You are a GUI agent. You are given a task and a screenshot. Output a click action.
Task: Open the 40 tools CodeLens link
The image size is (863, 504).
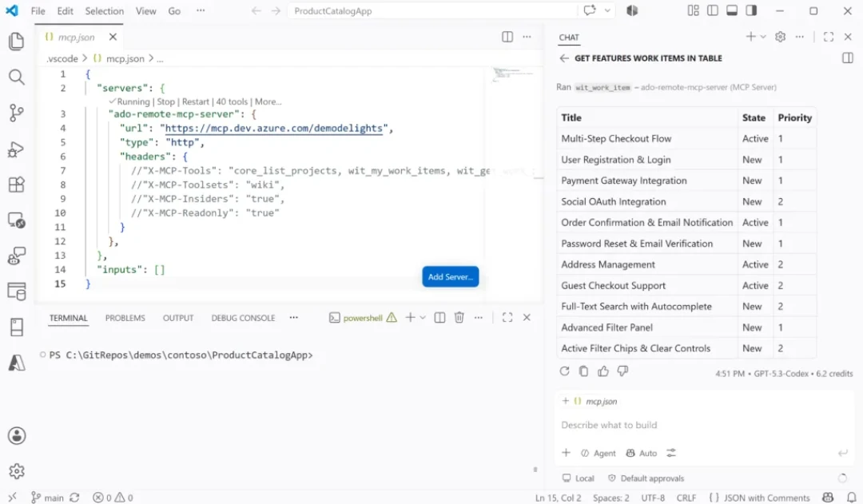click(x=232, y=101)
